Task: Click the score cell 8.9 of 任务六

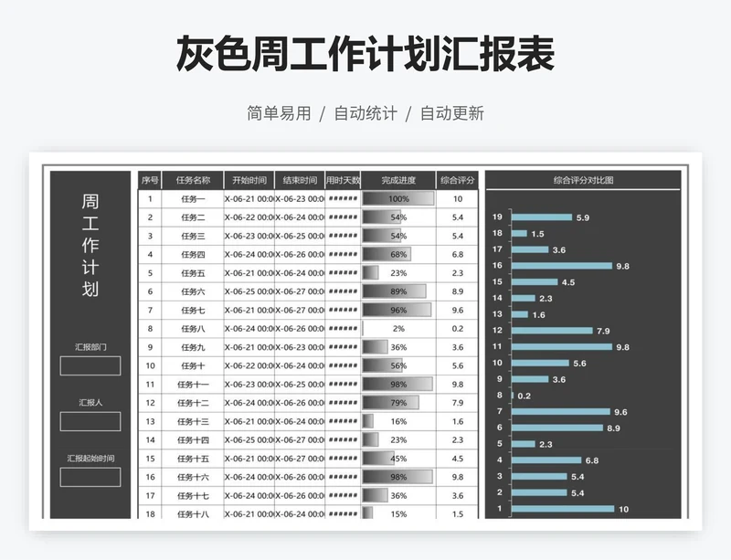Action: click(x=458, y=291)
